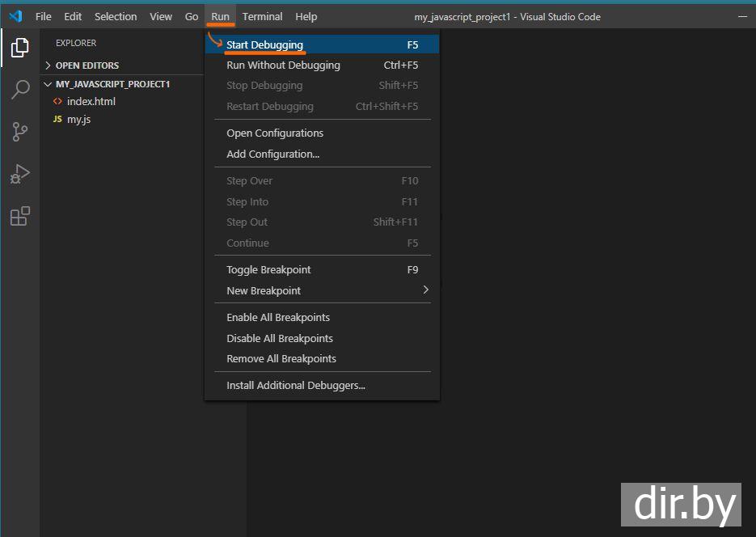The width and height of the screenshot is (756, 537).
Task: Open the Source Control view icon
Action: point(19,132)
